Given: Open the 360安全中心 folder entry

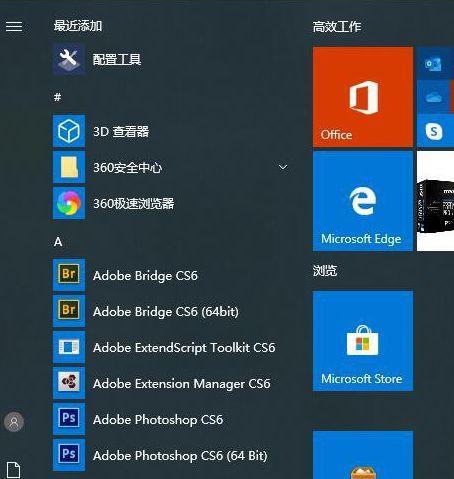Looking at the screenshot, I should click(x=128, y=167).
